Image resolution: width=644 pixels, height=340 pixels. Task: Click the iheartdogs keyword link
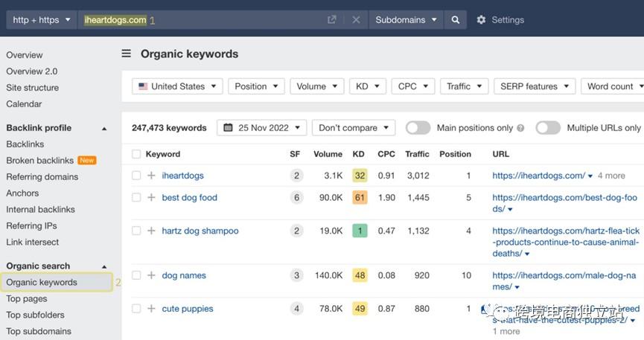(x=182, y=176)
